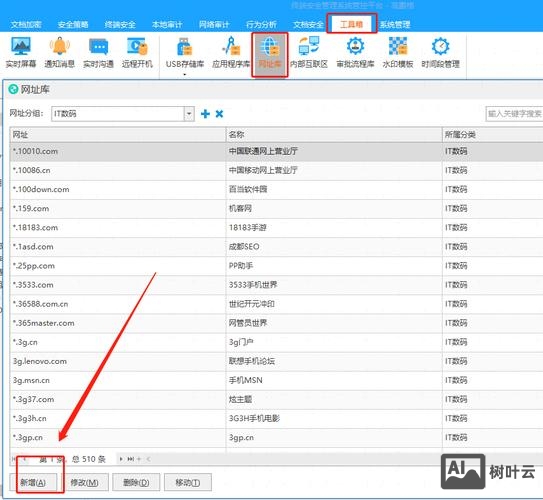Switch to the 文档安全 tab

(x=308, y=24)
